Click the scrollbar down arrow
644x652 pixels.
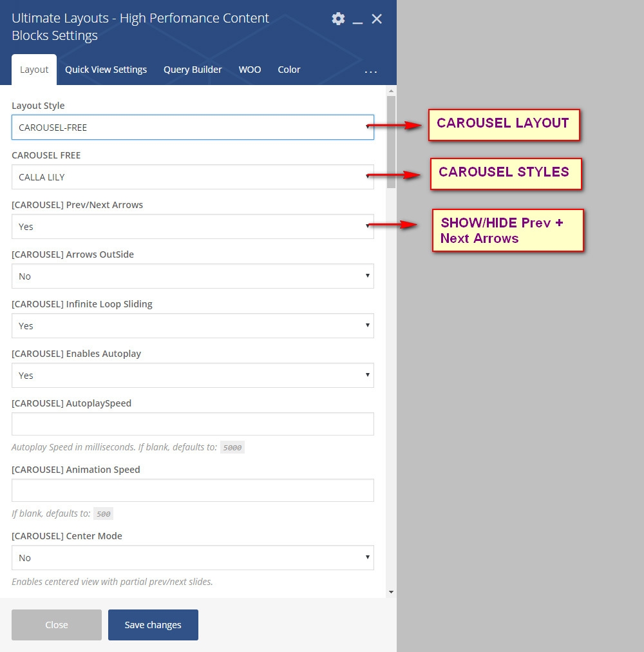tap(391, 591)
